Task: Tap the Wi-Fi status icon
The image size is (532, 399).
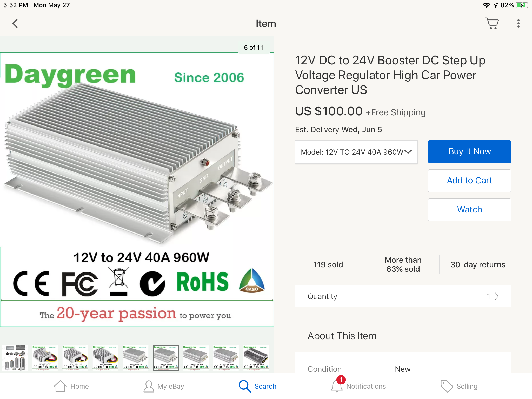Action: click(486, 5)
